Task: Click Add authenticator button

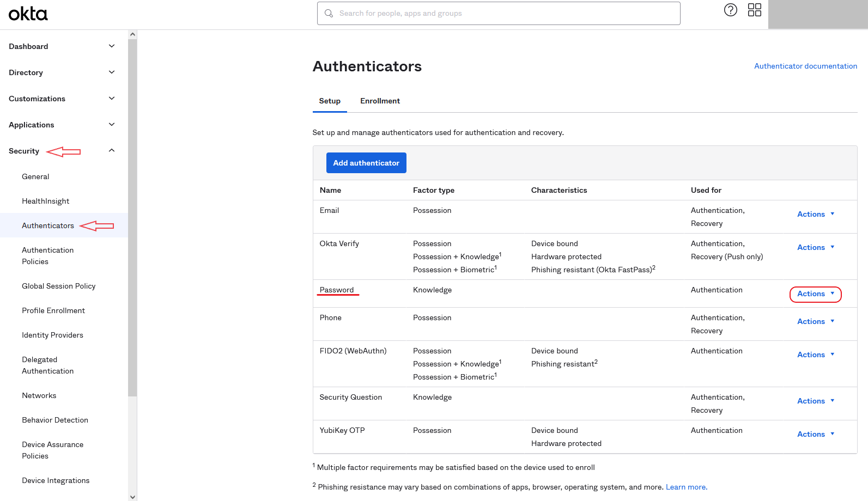Action: pos(366,163)
